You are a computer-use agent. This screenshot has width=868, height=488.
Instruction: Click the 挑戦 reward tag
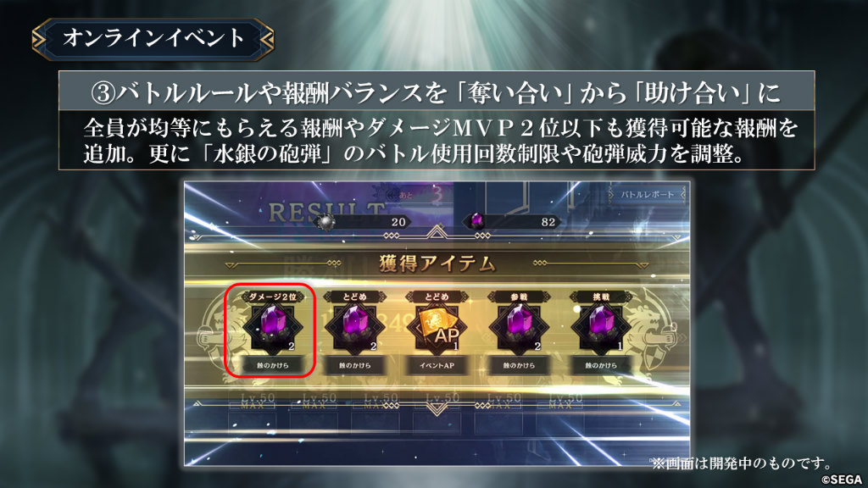click(x=601, y=297)
